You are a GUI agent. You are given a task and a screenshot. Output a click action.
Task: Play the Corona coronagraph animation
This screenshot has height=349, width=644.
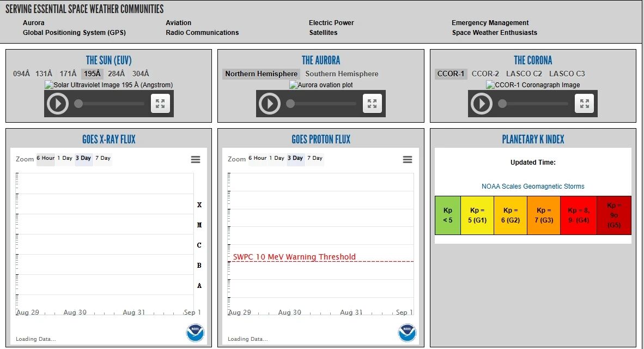tap(481, 104)
